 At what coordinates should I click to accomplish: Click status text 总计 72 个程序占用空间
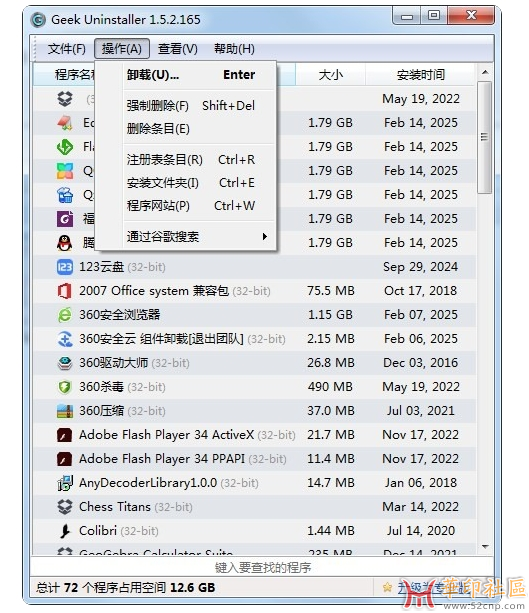pyautogui.click(x=101, y=588)
